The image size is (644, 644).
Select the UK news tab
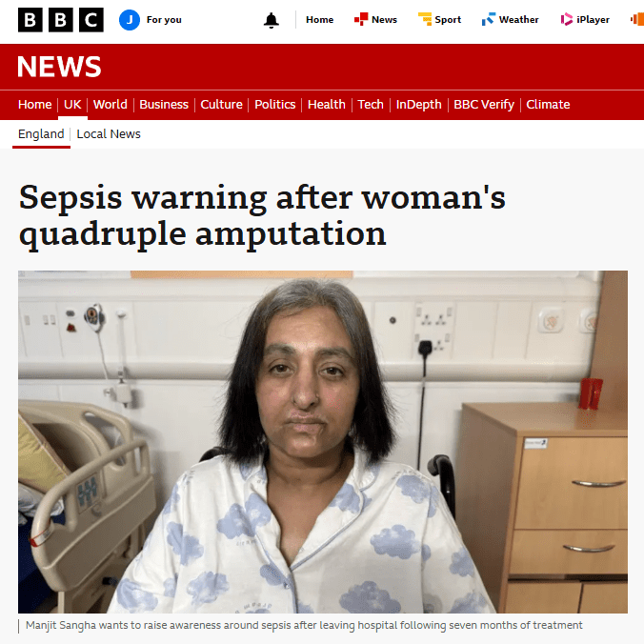coord(72,105)
